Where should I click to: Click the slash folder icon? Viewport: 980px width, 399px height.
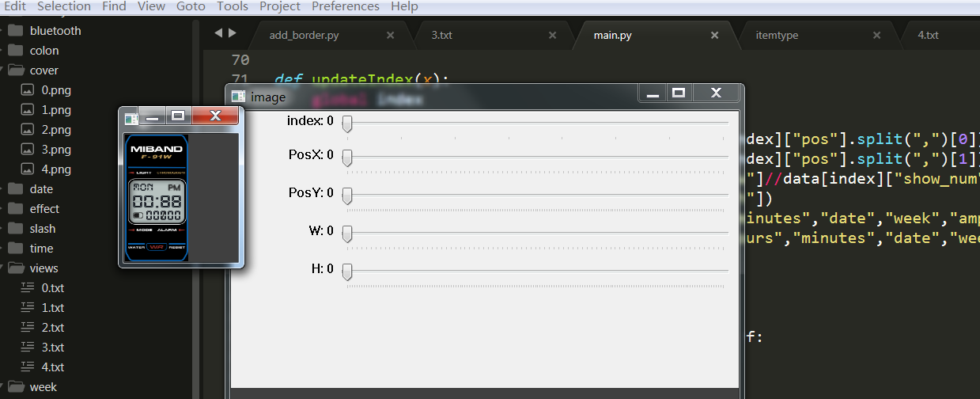pos(14,229)
